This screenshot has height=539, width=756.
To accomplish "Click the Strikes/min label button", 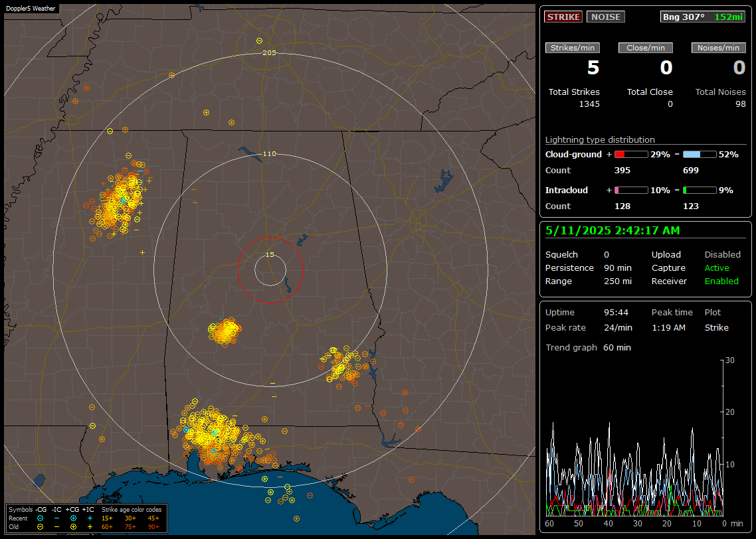I will click(572, 48).
